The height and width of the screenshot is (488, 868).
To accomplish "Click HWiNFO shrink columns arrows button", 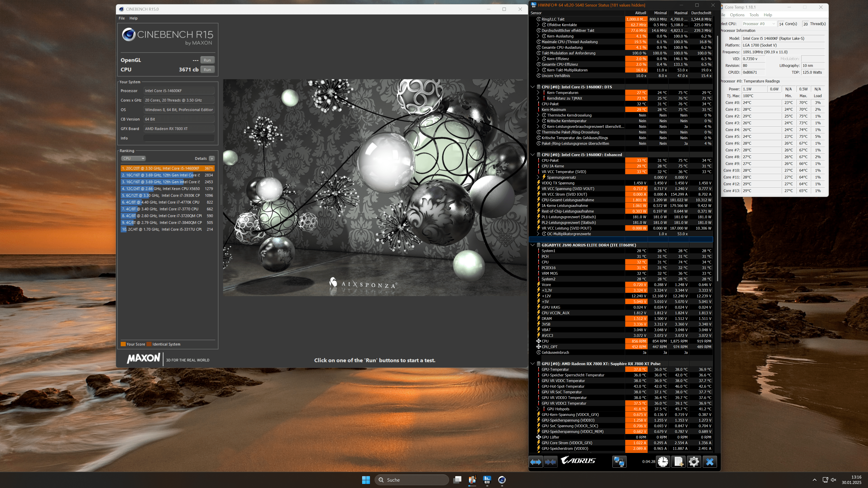I will [x=550, y=462].
